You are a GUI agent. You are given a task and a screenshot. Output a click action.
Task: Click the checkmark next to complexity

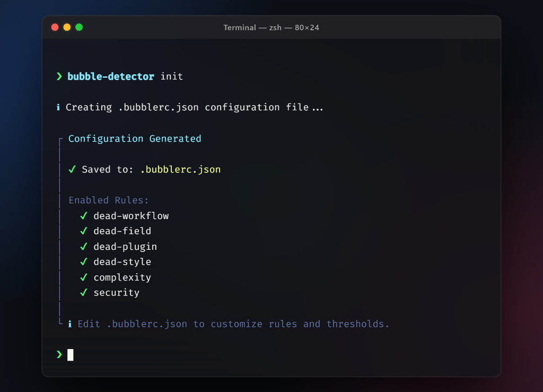coord(83,277)
